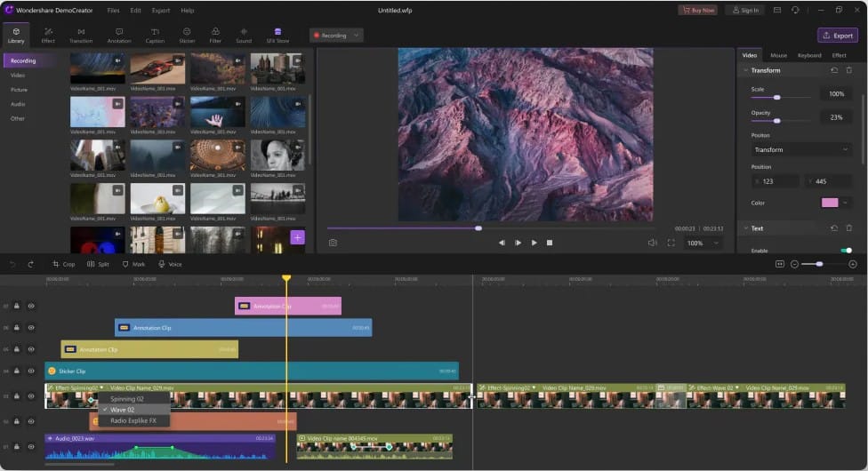Toggle fullscreen preview

coord(671,243)
